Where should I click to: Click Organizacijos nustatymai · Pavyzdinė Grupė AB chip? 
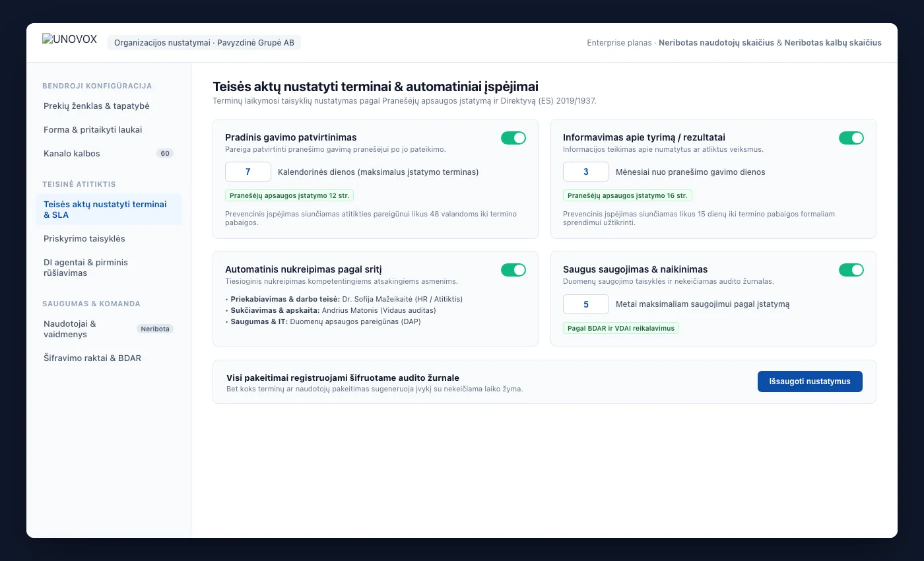click(x=204, y=43)
